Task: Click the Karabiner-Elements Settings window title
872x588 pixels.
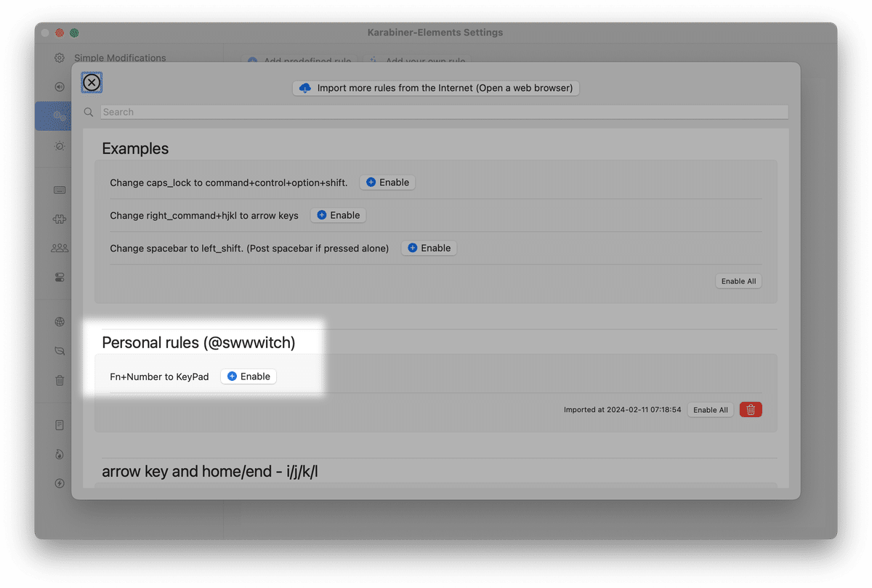Action: tap(435, 33)
